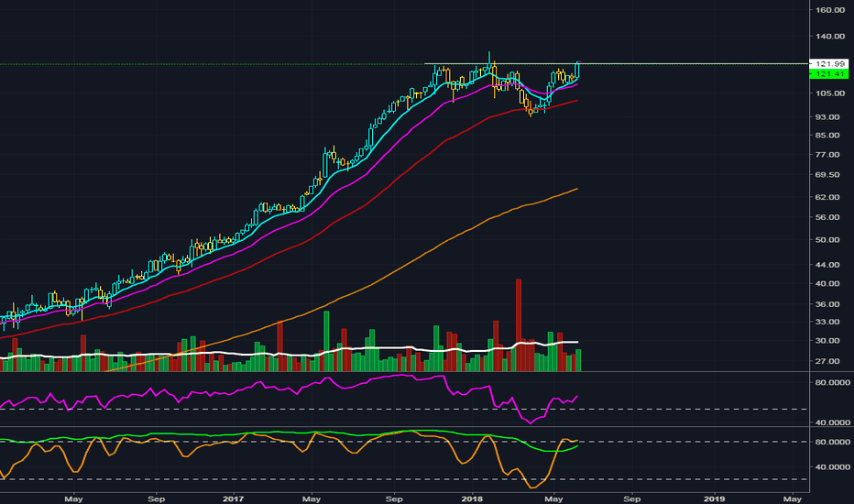Click the 2019 label on the time axis
This screenshot has width=854, height=504.
click(714, 499)
